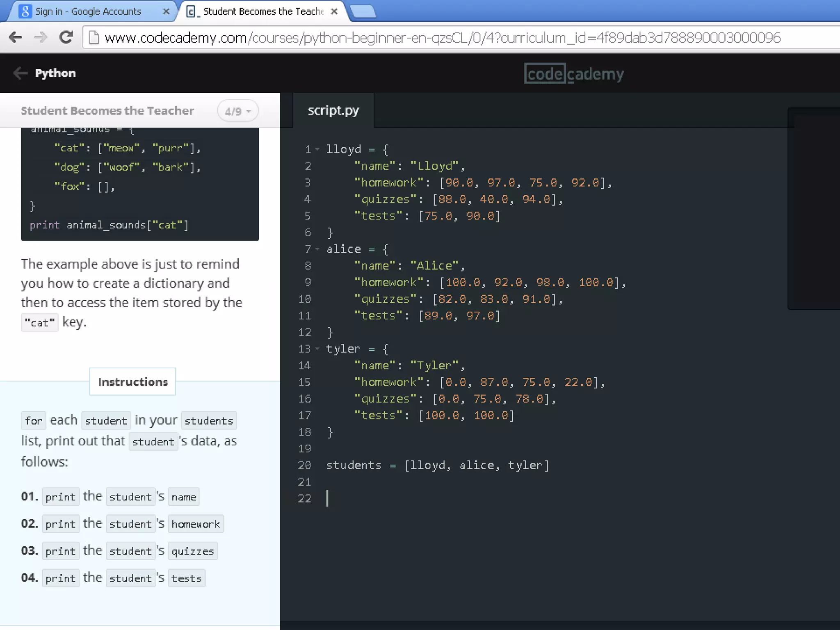Click the Instructions heading label
The width and height of the screenshot is (840, 630).
click(x=133, y=382)
